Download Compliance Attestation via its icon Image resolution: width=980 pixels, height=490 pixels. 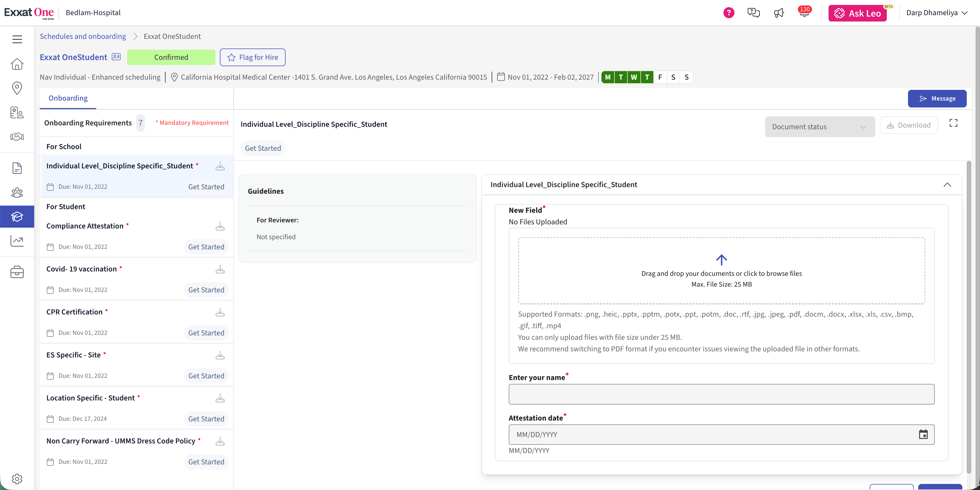click(220, 227)
